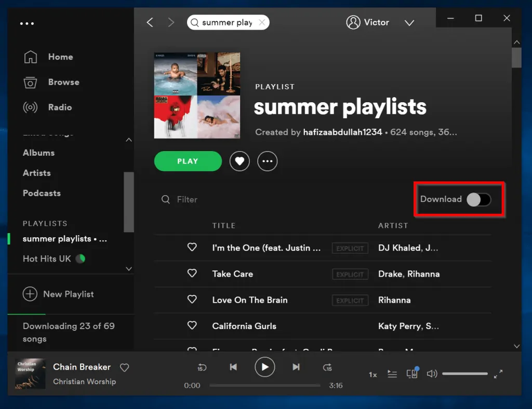Enable Download for the summer playlists

[x=478, y=199]
